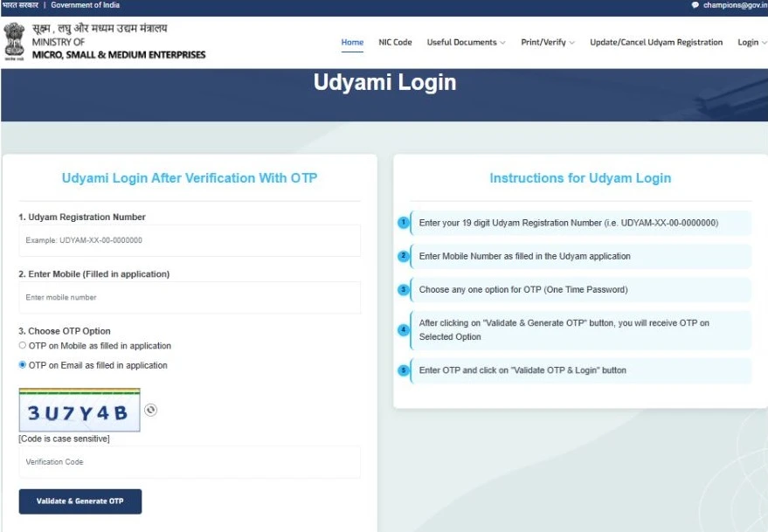Focus the Enter mobile number field
The image size is (768, 532).
pos(190,297)
